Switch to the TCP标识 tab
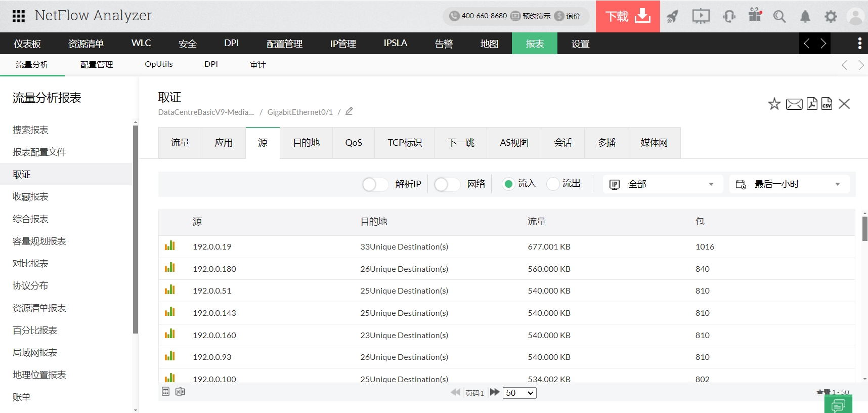 pyautogui.click(x=405, y=143)
